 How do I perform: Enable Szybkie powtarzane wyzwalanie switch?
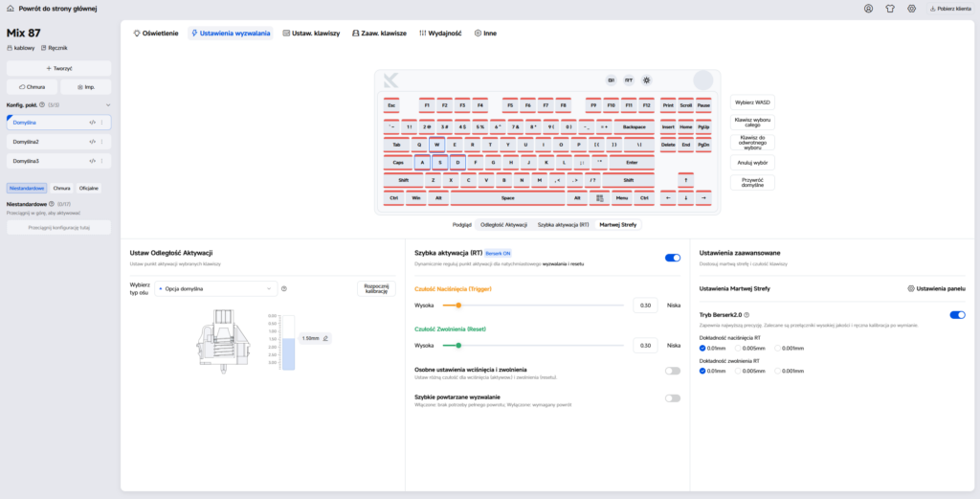tap(673, 398)
